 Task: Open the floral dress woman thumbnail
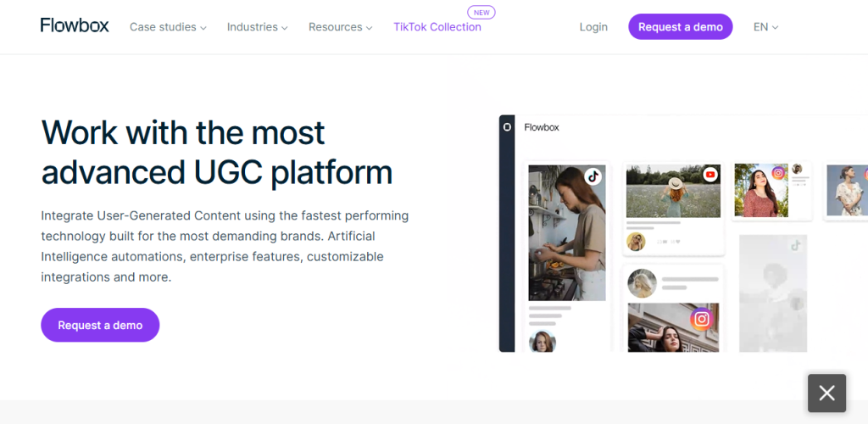tap(847, 190)
